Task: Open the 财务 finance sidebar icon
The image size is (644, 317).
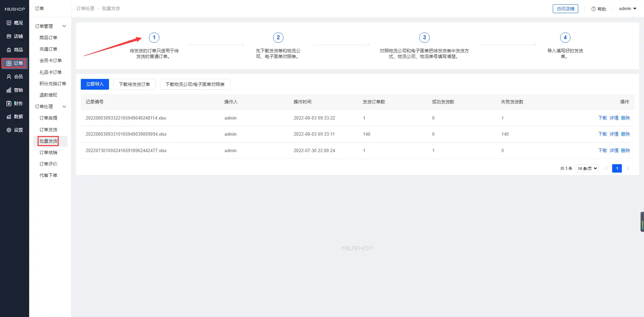Action: 9,103
